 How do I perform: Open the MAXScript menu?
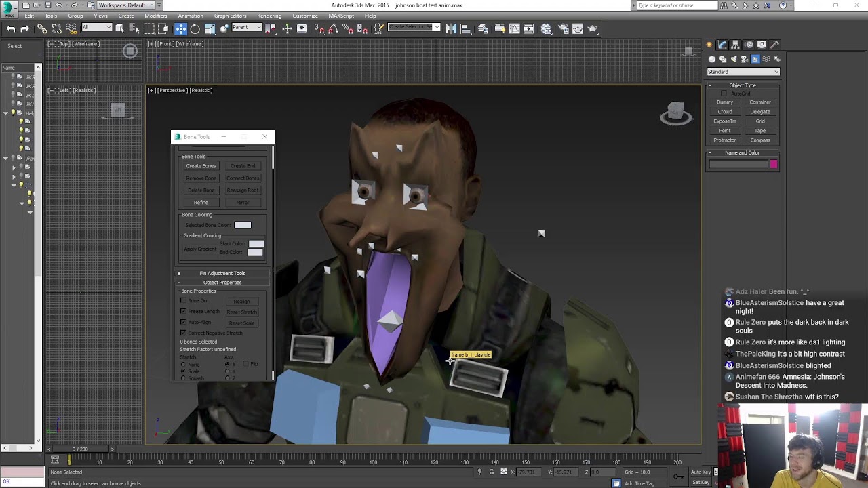point(342,16)
